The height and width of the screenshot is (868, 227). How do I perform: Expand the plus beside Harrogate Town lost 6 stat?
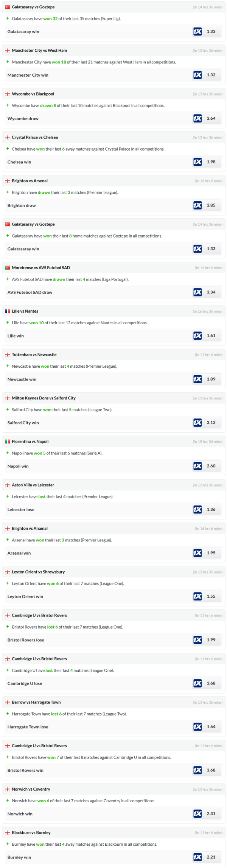(8, 714)
